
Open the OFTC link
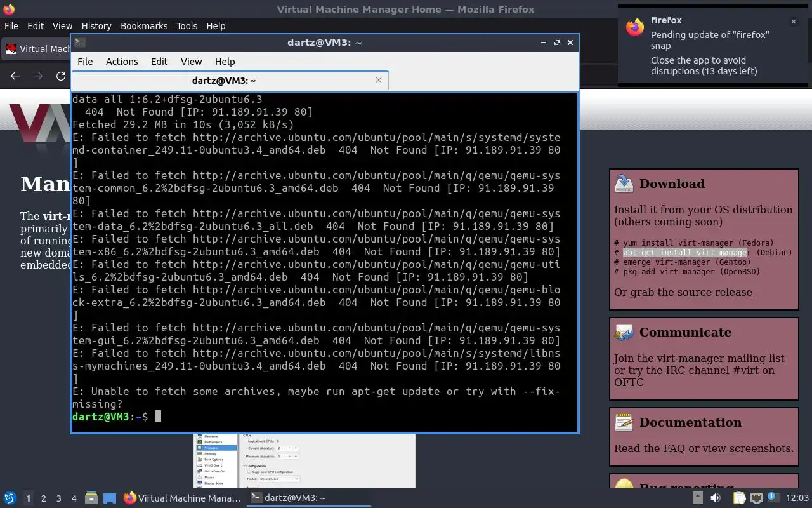pyautogui.click(x=629, y=383)
